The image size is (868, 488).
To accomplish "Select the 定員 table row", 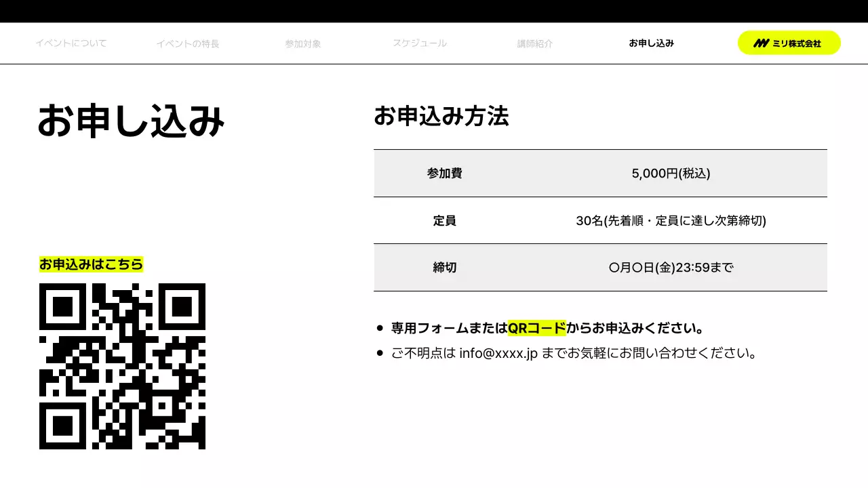I will click(600, 220).
